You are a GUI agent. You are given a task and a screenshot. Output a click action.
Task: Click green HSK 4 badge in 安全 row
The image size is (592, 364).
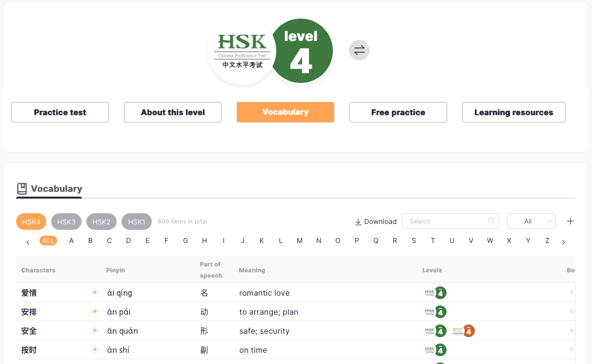tap(435, 331)
